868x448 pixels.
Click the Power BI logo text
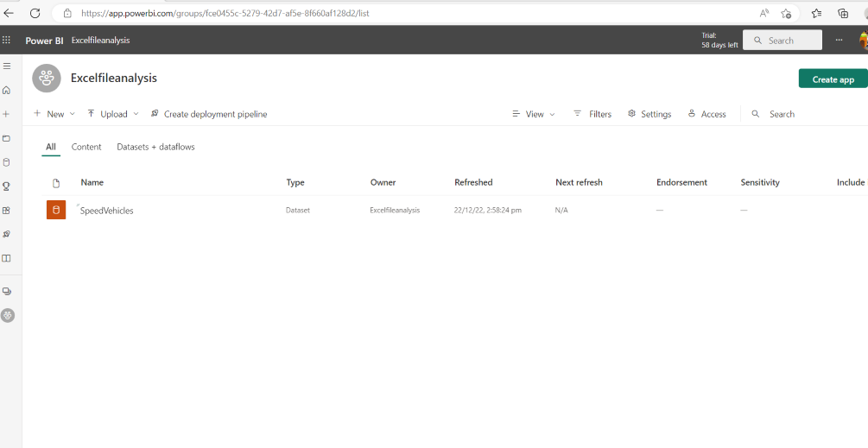(44, 41)
